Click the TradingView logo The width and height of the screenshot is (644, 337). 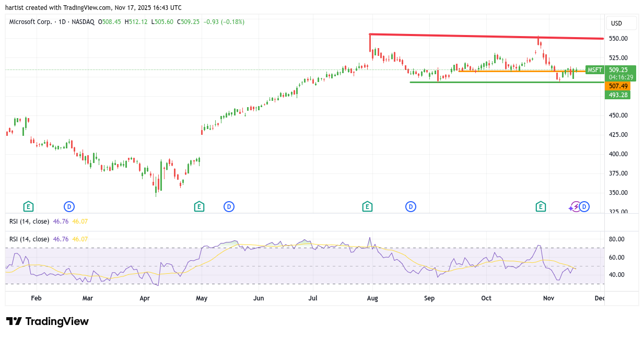coord(48,321)
